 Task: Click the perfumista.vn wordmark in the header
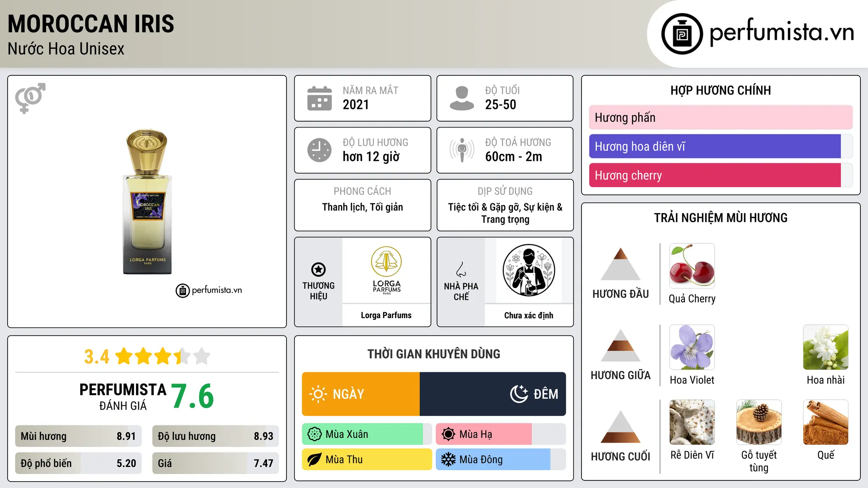click(782, 32)
